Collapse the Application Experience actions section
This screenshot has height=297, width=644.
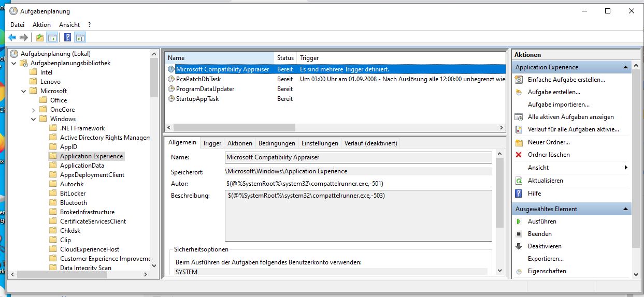(626, 67)
